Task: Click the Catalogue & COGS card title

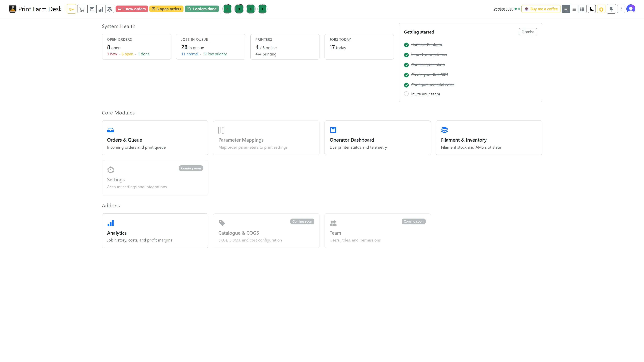Action: point(238,233)
